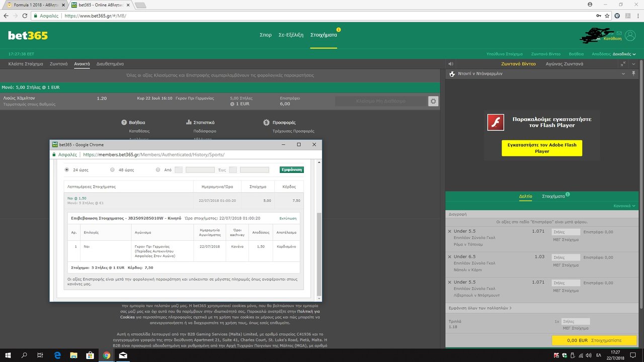Click stake field for Ρόμα ν Τότεναμ
This screenshot has height=362, width=644.
tap(566, 231)
